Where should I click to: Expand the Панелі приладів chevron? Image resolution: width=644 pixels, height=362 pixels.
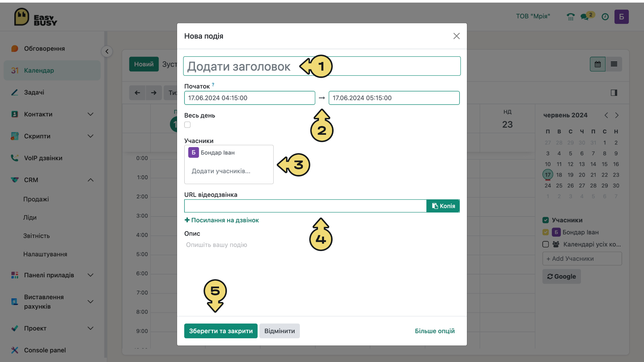[x=91, y=275]
